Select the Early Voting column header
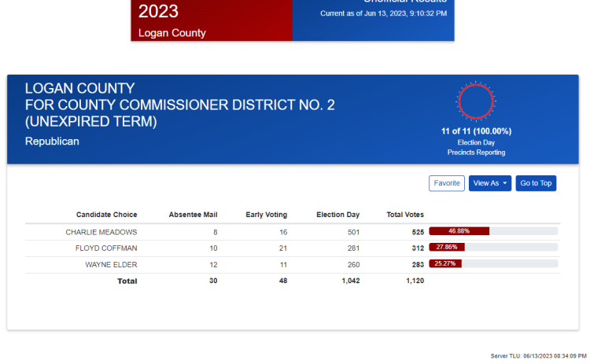Screen dimensions: 590x364 click(267, 215)
